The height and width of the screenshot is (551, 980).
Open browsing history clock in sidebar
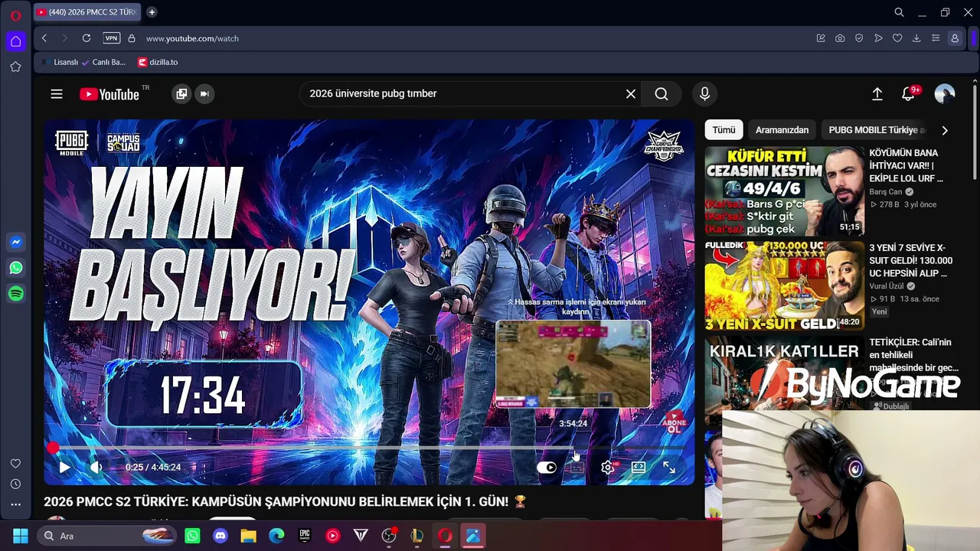pos(15,484)
